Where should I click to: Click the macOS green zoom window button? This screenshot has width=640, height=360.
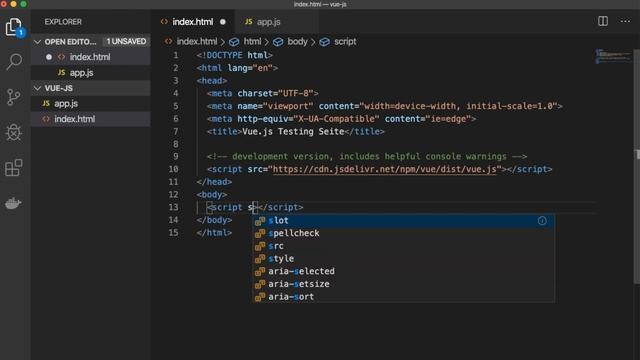coord(24,4)
